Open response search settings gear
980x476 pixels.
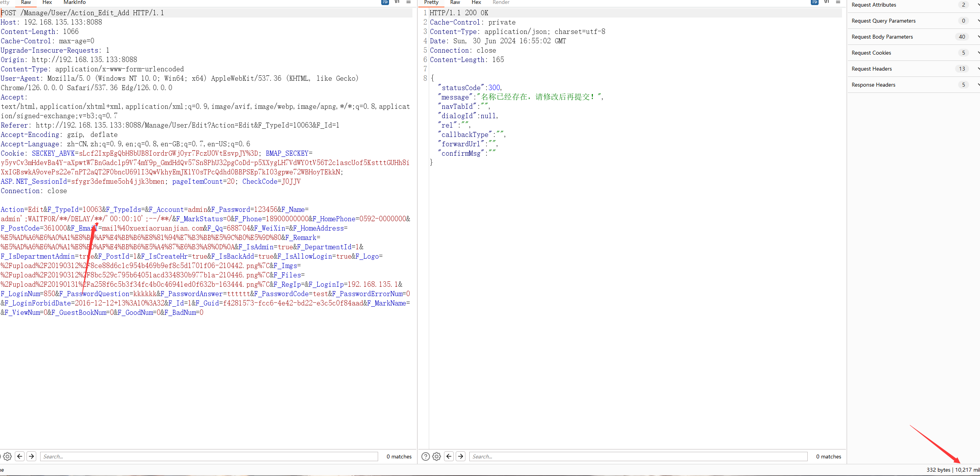click(437, 456)
